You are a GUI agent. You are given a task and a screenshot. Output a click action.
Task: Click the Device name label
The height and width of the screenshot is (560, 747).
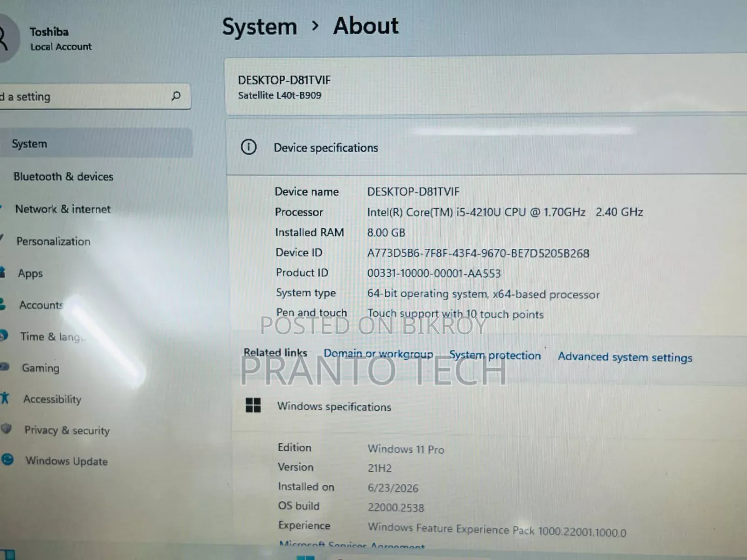point(307,192)
